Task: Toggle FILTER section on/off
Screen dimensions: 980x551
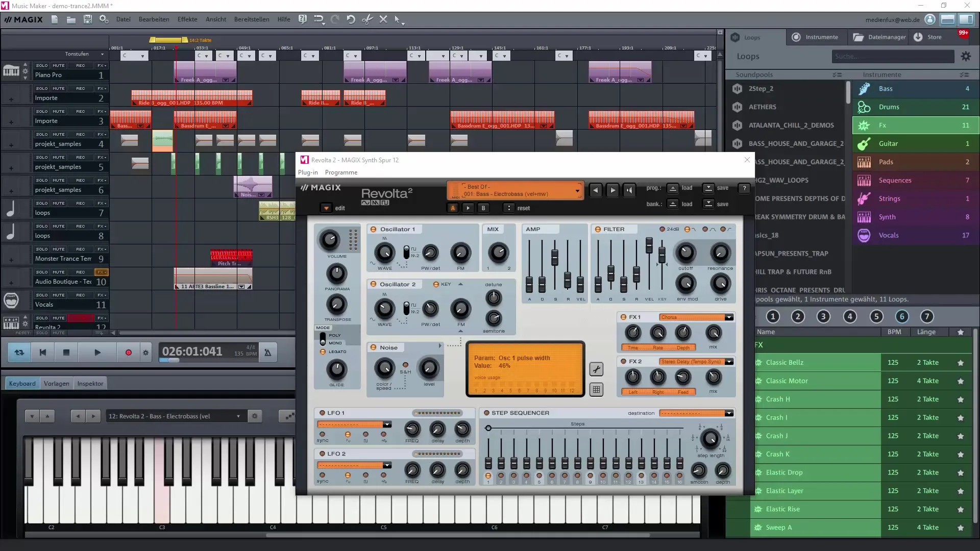Action: (597, 230)
